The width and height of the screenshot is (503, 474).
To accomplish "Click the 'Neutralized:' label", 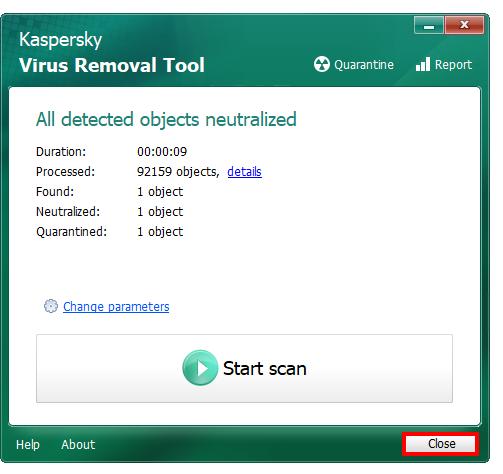I will 68,212.
